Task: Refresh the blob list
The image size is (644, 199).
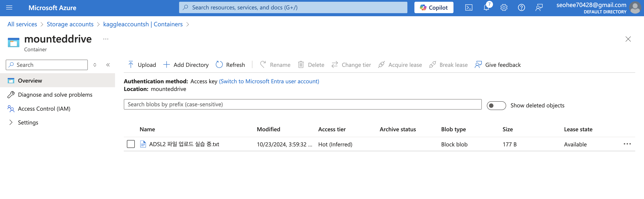Action: [x=230, y=65]
